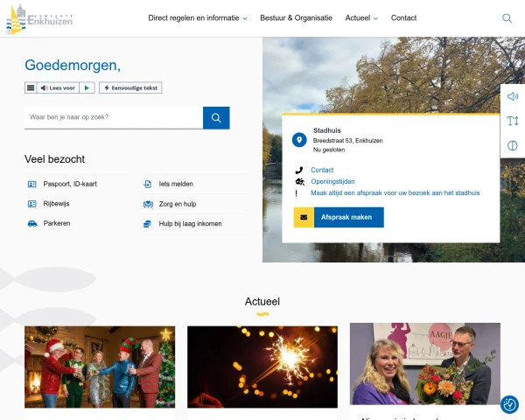Open the Paspoort, ID-kaart link
This screenshot has width=525, height=420.
pos(70,184)
